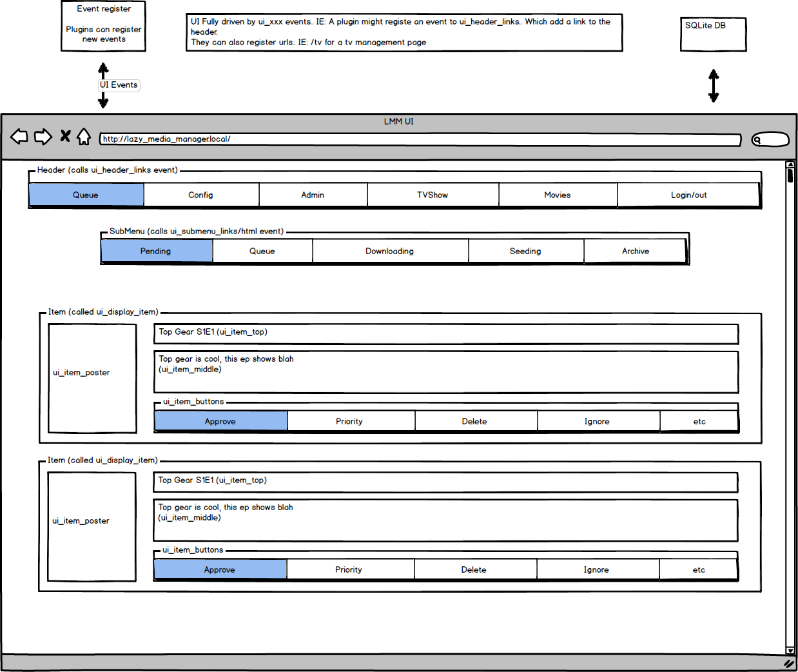The height and width of the screenshot is (672, 798).
Task: Click the URL address bar field
Action: [x=420, y=139]
